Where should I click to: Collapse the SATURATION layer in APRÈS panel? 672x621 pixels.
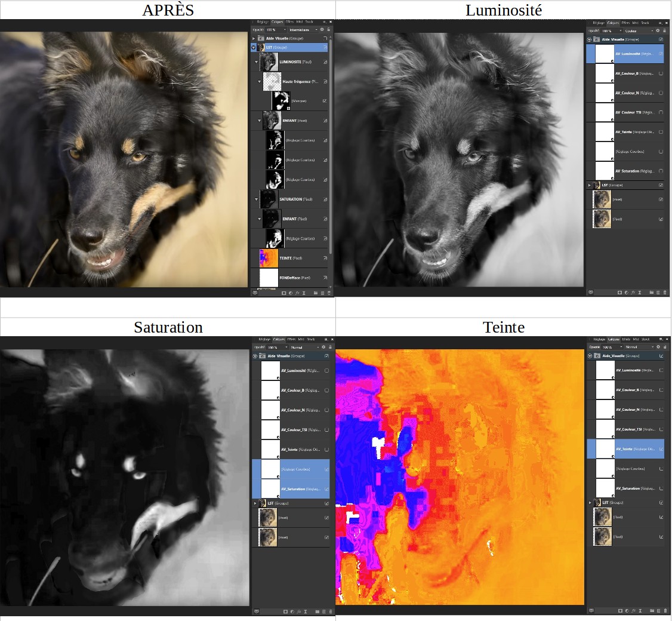tap(256, 199)
